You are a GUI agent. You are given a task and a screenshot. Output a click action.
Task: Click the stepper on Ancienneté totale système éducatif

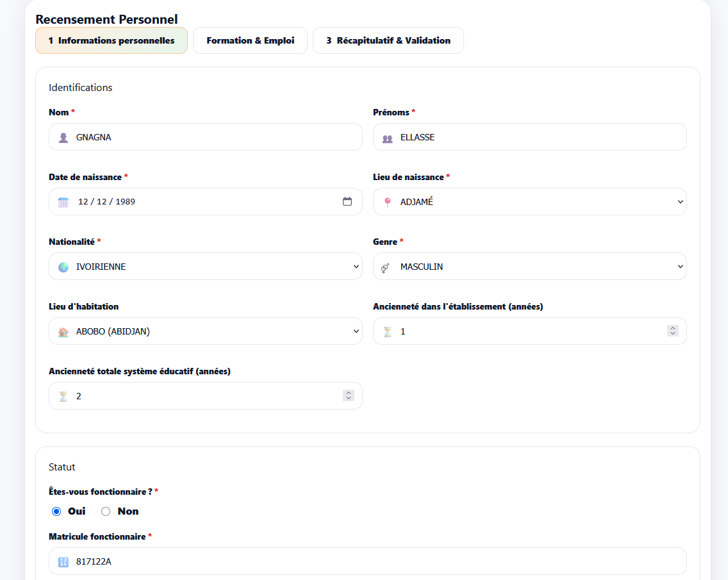(348, 395)
